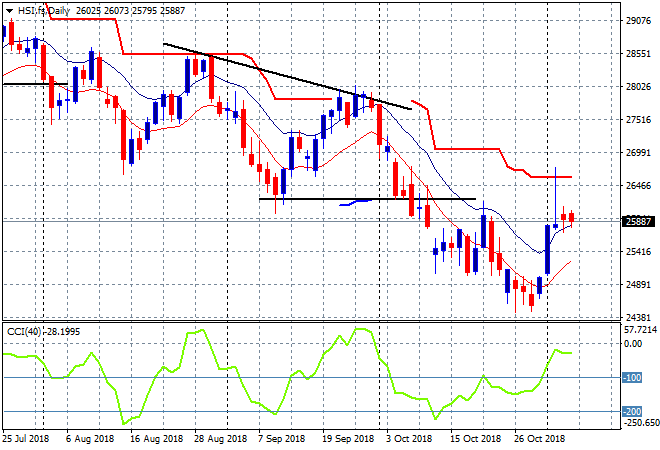
Task: Select the CCI(40) -28.1995 indicator label
Action: click(43, 332)
